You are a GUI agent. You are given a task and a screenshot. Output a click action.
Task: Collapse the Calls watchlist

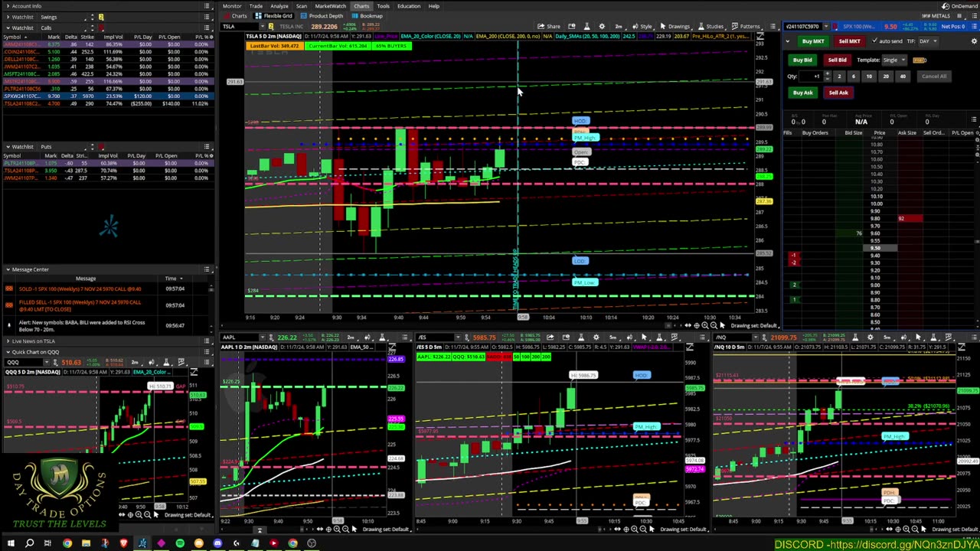tap(7, 28)
